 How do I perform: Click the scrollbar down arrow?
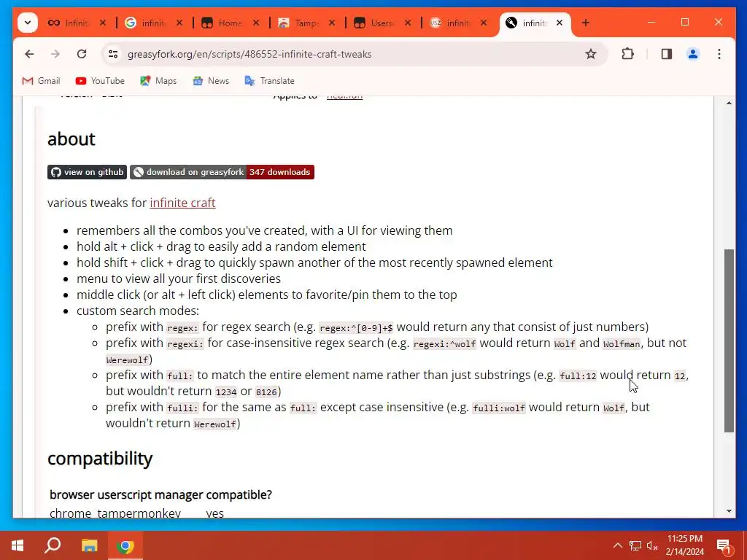729,511
